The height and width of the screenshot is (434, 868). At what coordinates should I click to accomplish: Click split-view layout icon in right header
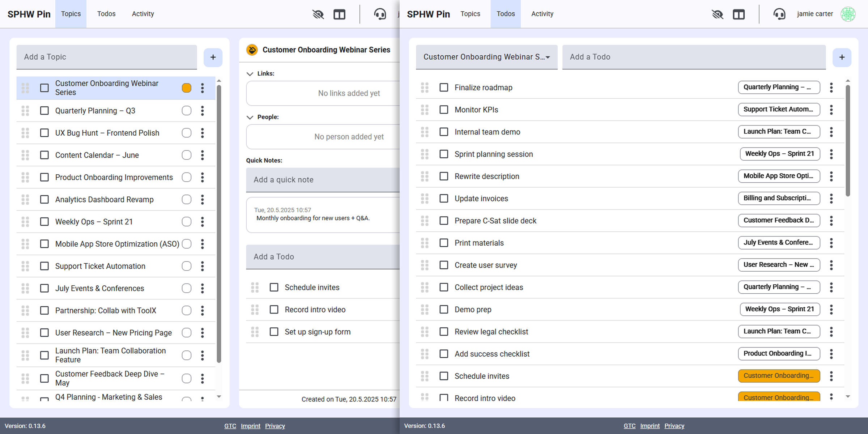click(739, 14)
